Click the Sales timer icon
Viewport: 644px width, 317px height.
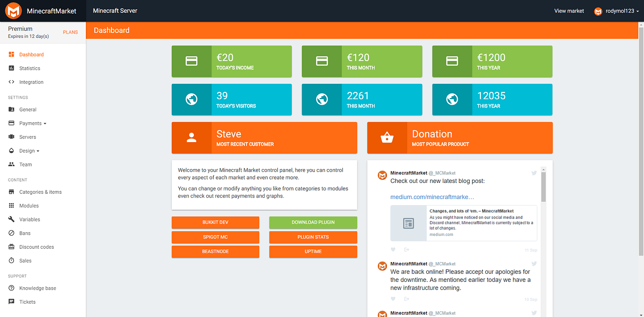[11, 261]
